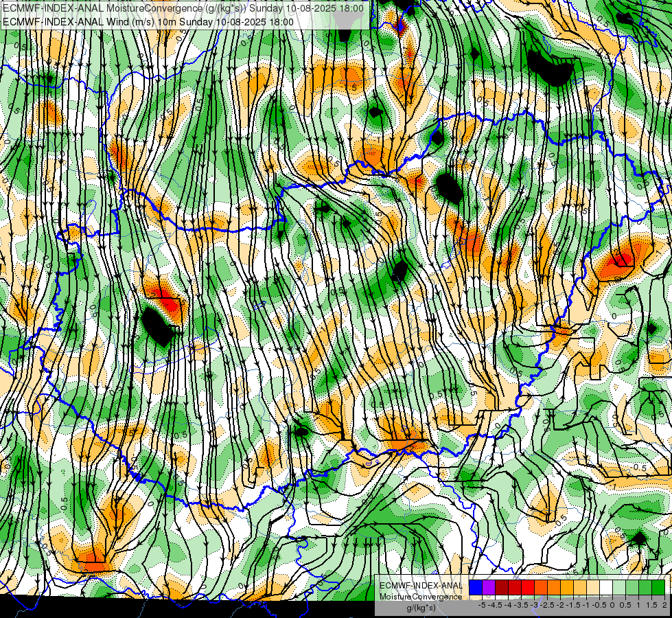Click the g/(kg*s) unit label in legend
The height and width of the screenshot is (618, 672).
click(421, 608)
